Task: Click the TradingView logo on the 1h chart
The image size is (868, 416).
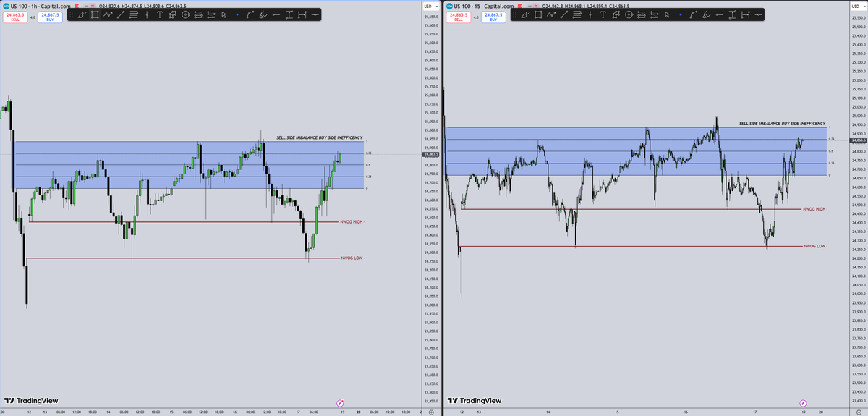Action: 31,400
